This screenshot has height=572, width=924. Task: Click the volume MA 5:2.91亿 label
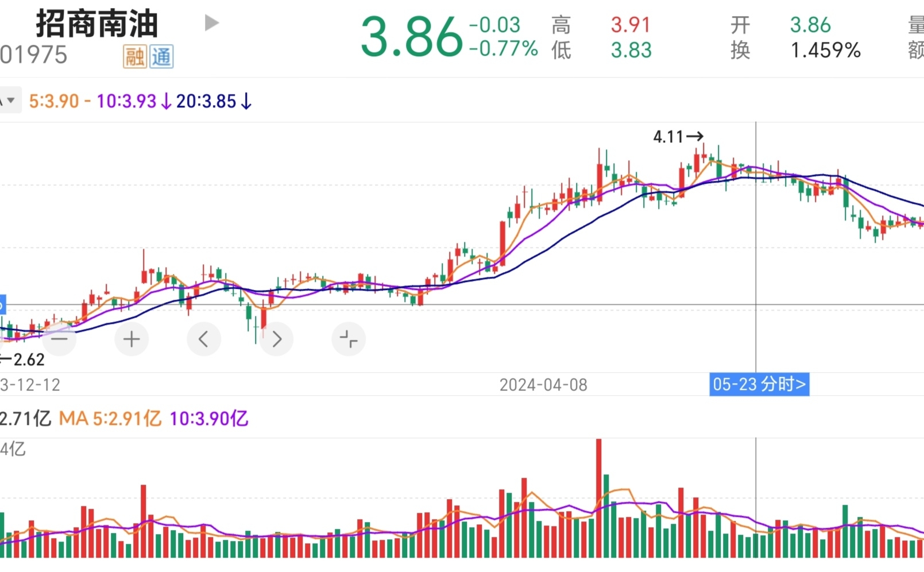click(x=110, y=419)
